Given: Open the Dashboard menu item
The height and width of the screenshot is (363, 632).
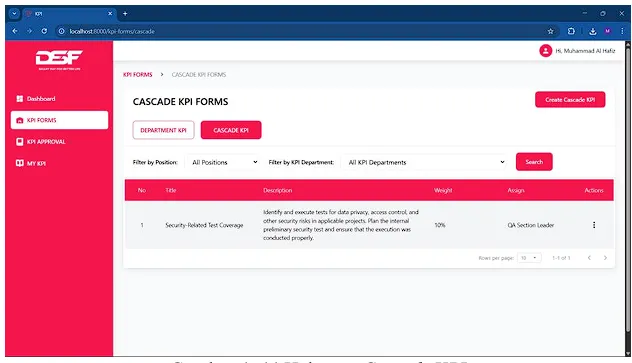Looking at the screenshot, I should tap(59, 99).
